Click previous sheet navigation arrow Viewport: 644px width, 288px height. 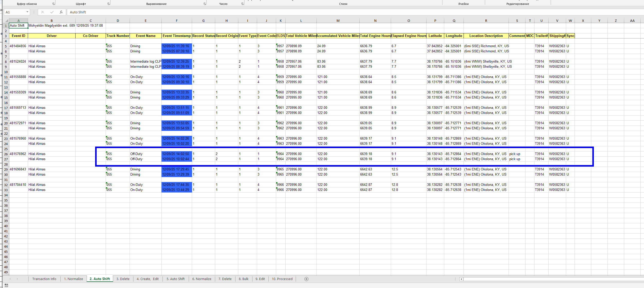pyautogui.click(x=10, y=279)
